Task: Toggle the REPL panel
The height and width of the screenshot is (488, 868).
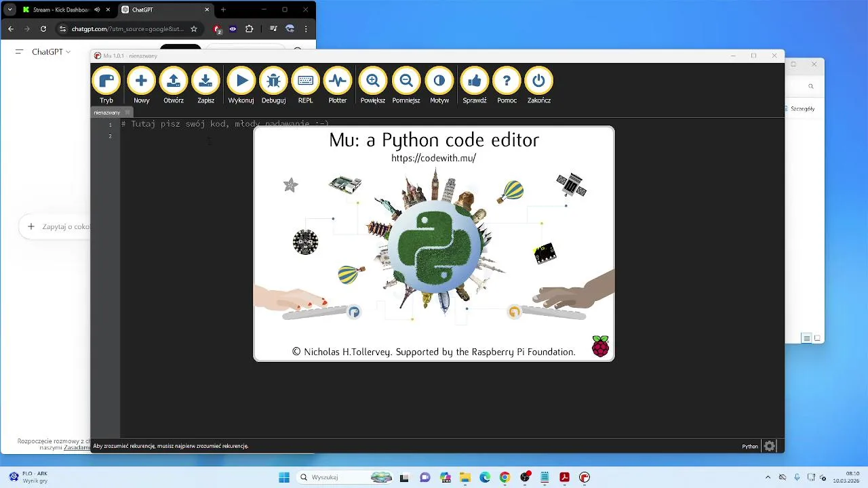Action: (x=305, y=85)
